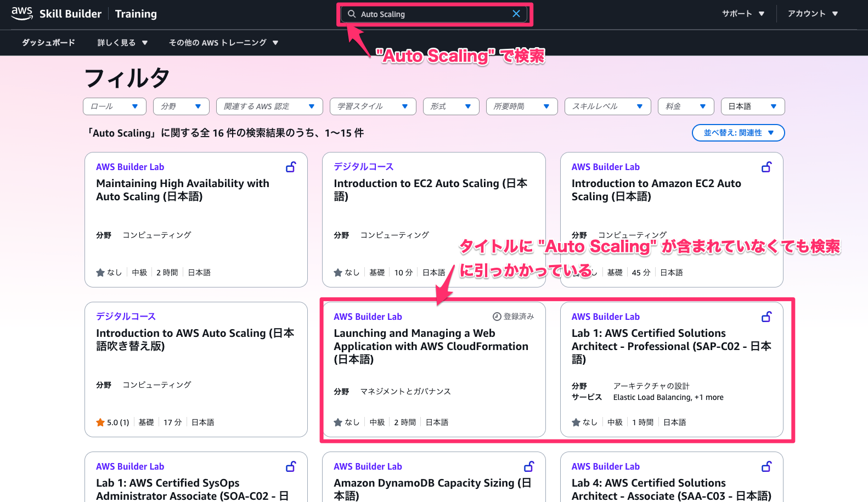Open the 関連する AWS 認定 filter
The width and height of the screenshot is (868, 502).
[x=269, y=106]
